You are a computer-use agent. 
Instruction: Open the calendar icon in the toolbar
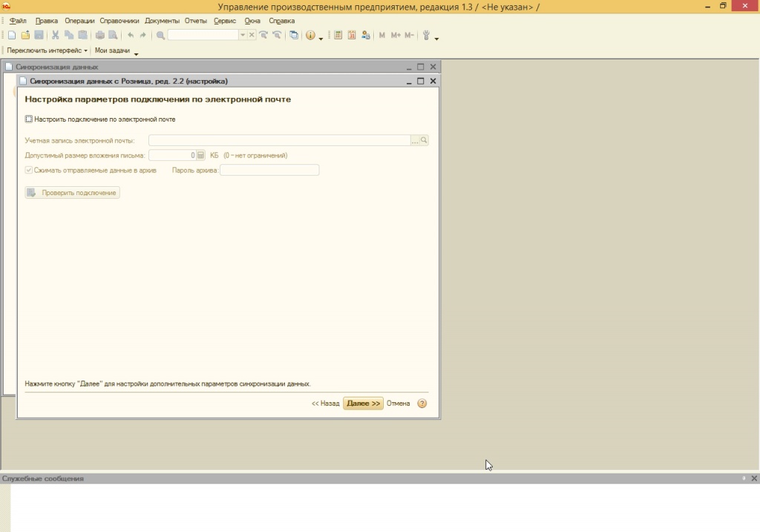click(x=352, y=35)
